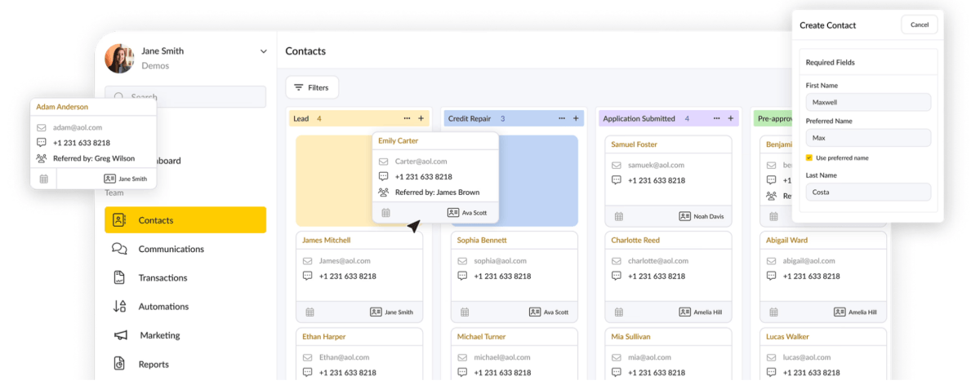Image resolution: width=980 pixels, height=385 pixels.
Task: Click Jane Smith's profile avatar
Action: click(x=119, y=58)
